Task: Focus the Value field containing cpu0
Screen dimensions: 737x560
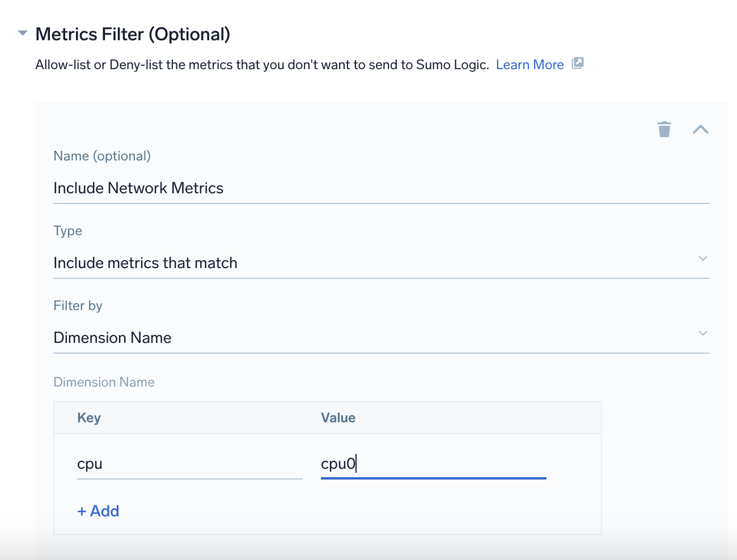Action: pos(433,464)
